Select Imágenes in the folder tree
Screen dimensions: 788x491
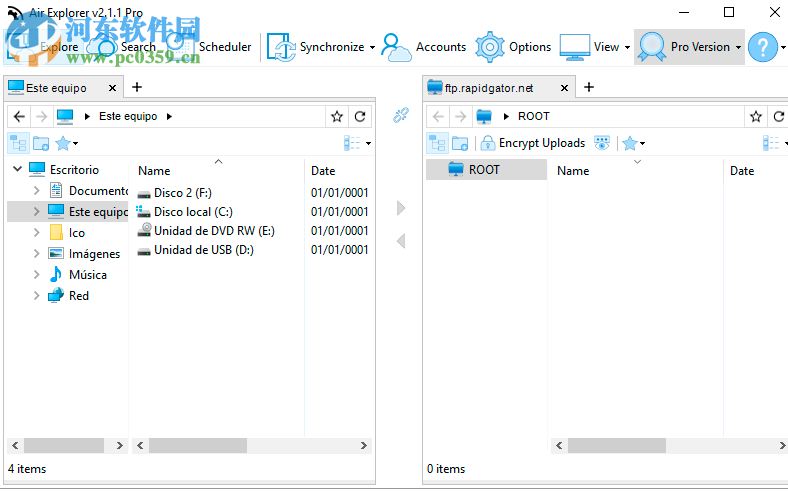coord(94,254)
